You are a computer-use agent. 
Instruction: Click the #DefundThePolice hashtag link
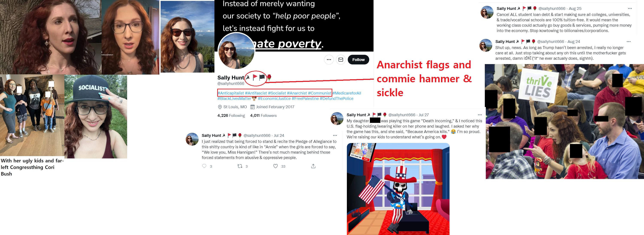[337, 99]
